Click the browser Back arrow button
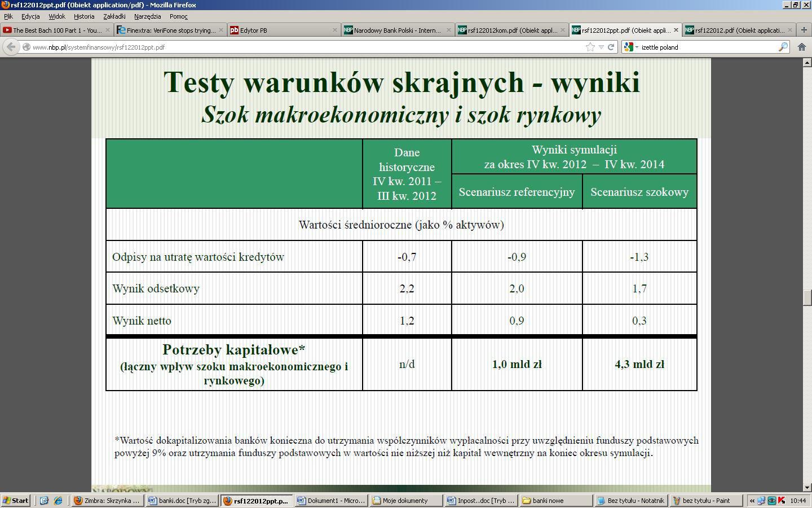This screenshot has height=508, width=812. tap(10, 47)
